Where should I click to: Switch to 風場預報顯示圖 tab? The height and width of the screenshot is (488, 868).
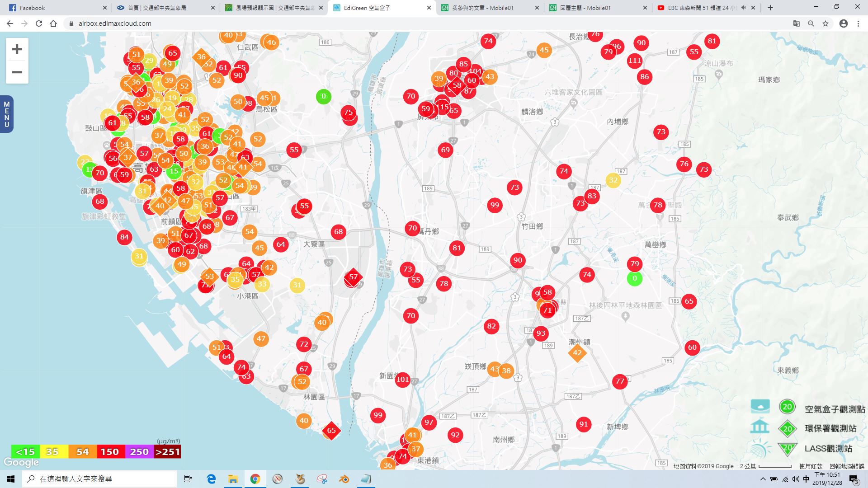tap(274, 8)
